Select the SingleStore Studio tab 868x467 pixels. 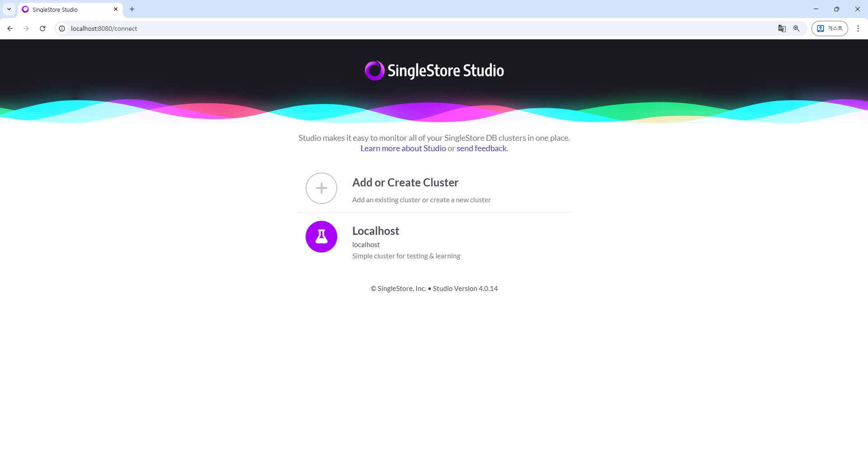coord(71,10)
